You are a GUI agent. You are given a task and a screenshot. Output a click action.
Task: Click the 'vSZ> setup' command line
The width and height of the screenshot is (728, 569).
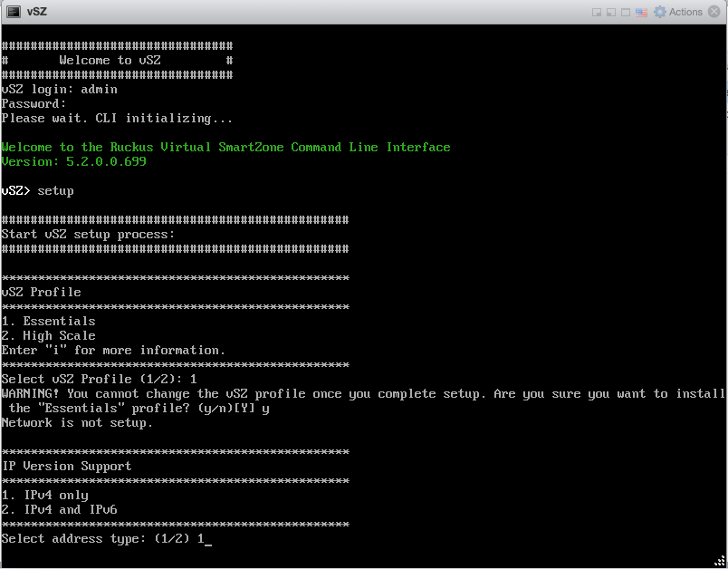pos(37,191)
